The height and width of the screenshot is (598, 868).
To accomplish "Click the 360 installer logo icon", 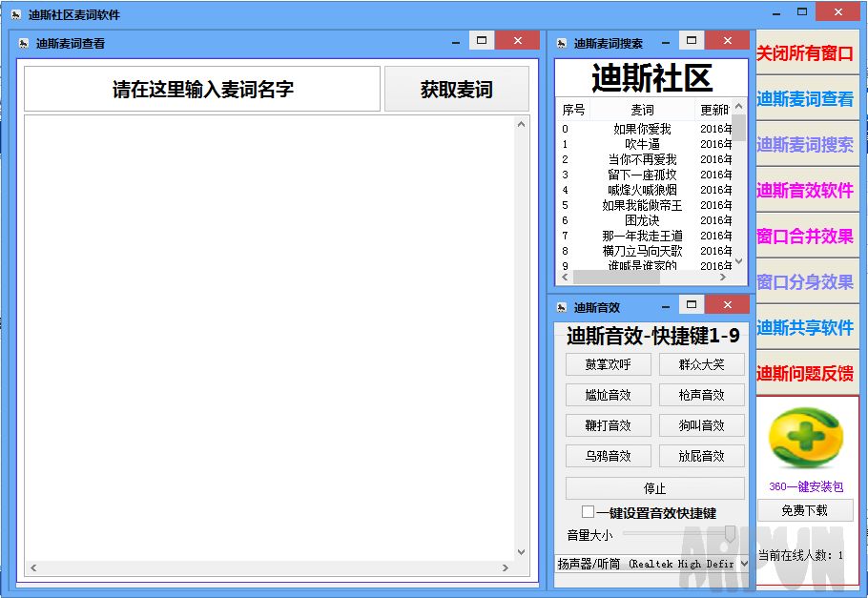I will 805,438.
